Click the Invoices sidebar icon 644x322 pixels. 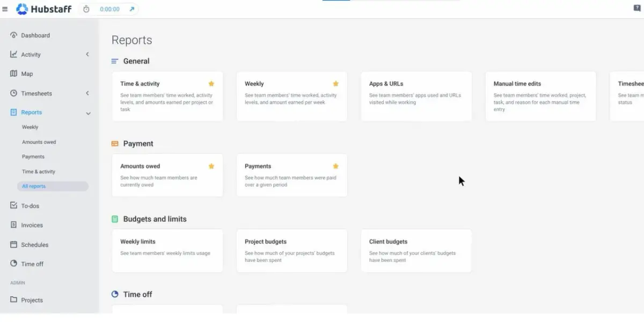click(x=14, y=225)
